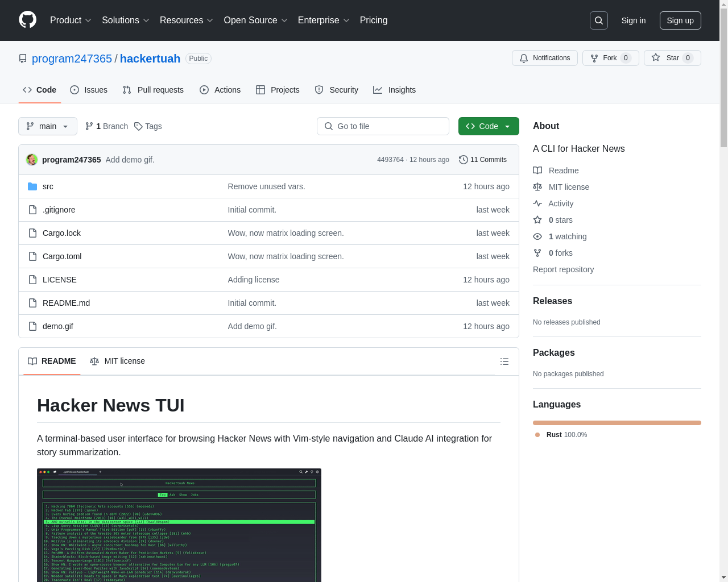
Task: Click the star count badge 0
Action: pyautogui.click(x=688, y=58)
